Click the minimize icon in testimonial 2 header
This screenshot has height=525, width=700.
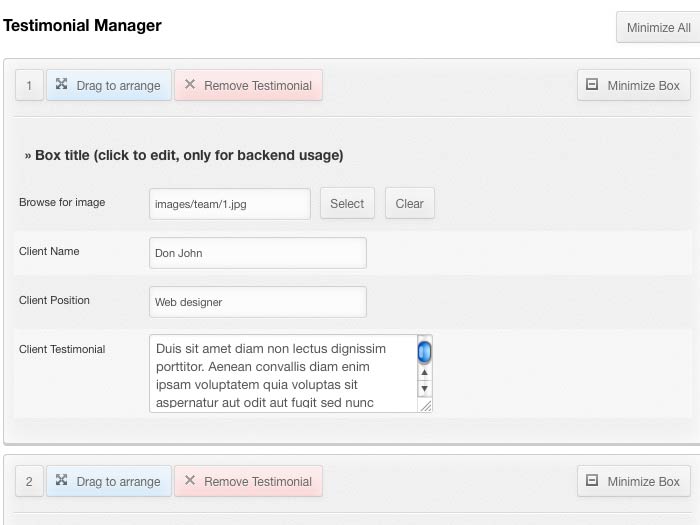[x=592, y=481]
